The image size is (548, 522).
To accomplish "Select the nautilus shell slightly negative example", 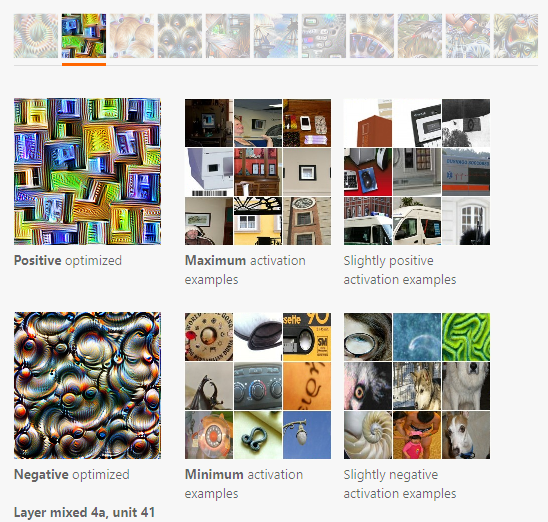I will (x=368, y=435).
